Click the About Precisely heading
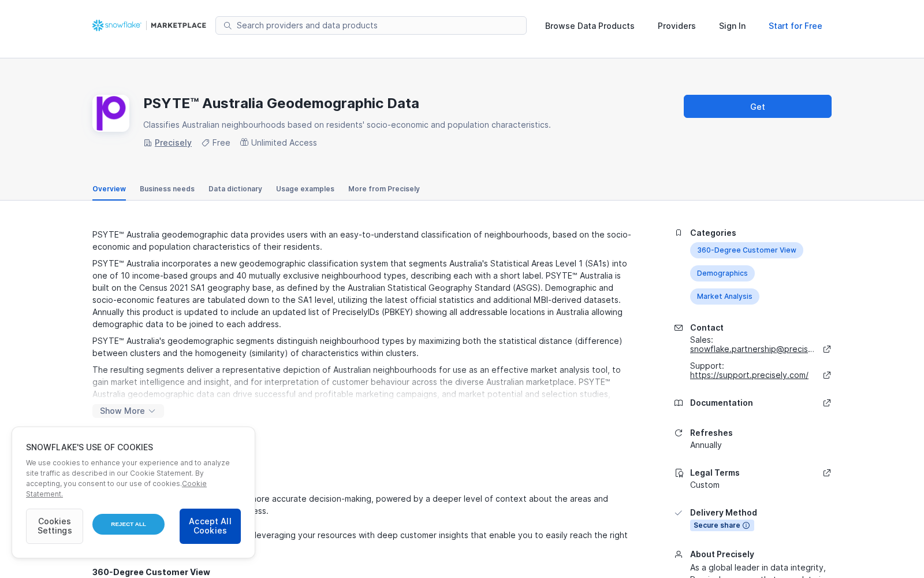 pyautogui.click(x=722, y=554)
